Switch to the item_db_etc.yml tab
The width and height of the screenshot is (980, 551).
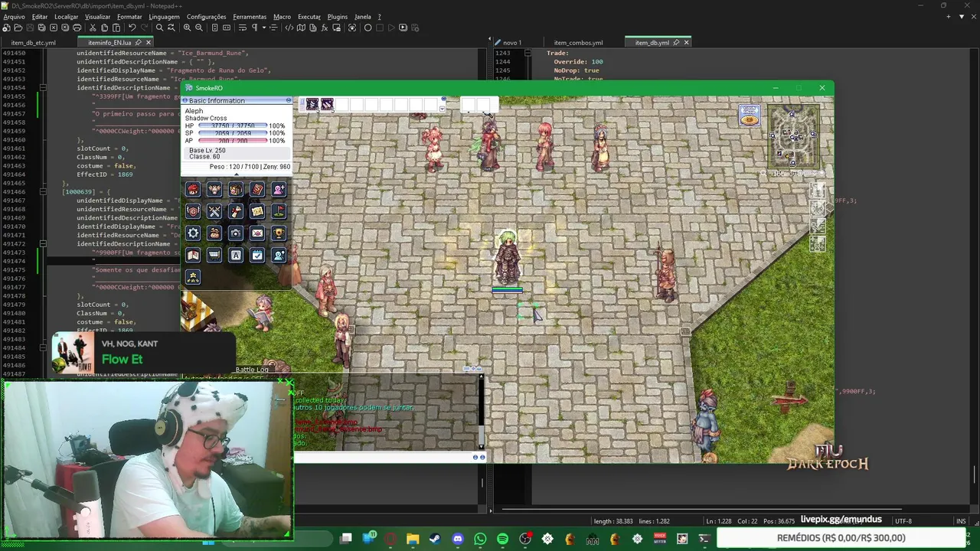click(x=33, y=43)
